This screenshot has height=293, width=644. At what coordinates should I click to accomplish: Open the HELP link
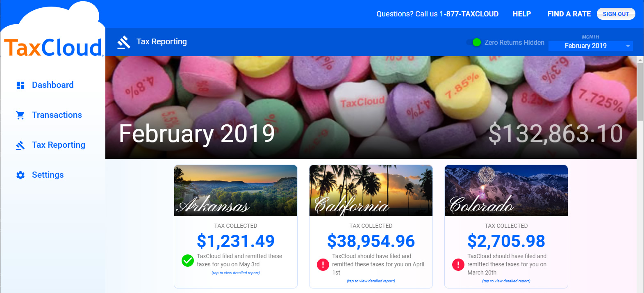521,14
